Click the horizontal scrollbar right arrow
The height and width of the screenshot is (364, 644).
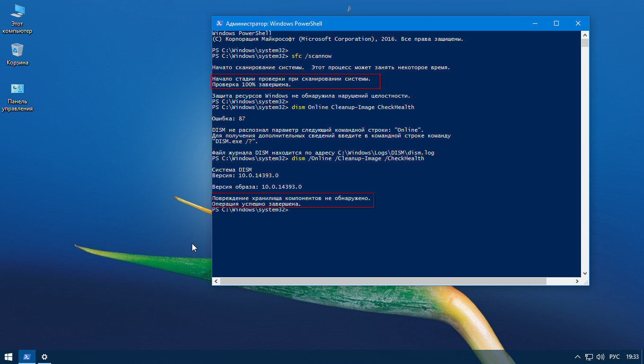(x=577, y=281)
